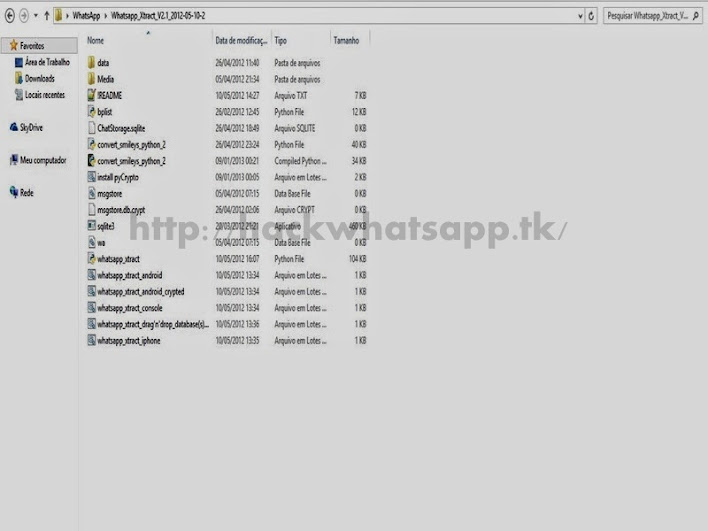Select the whatsapp_xtract Python file icon
Screen dimensions: 708x531
point(91,259)
